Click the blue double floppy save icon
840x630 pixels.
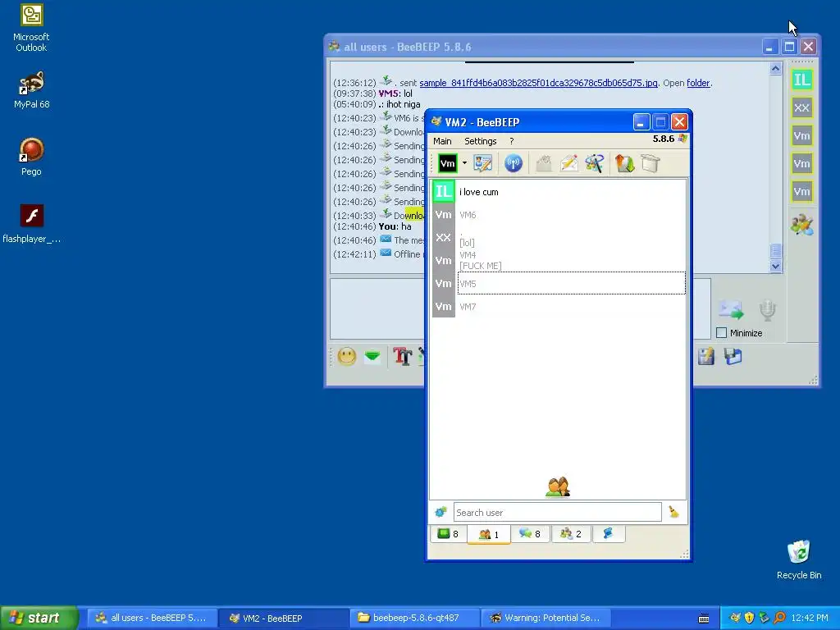733,356
